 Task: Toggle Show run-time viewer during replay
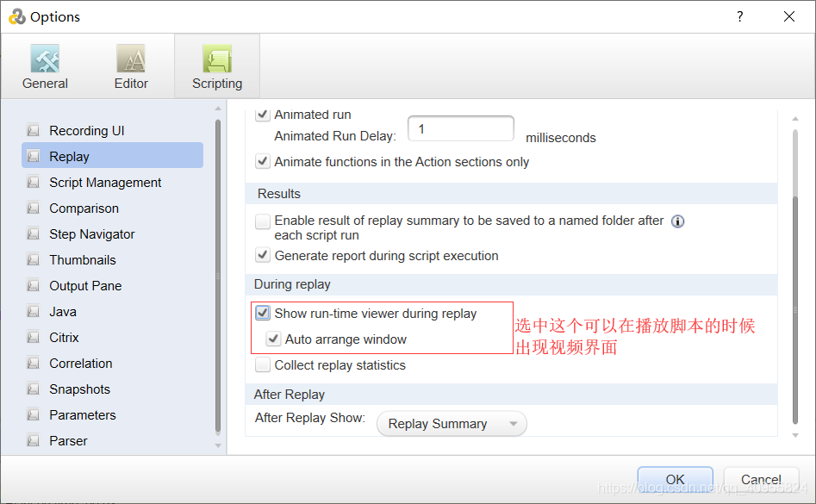click(263, 313)
